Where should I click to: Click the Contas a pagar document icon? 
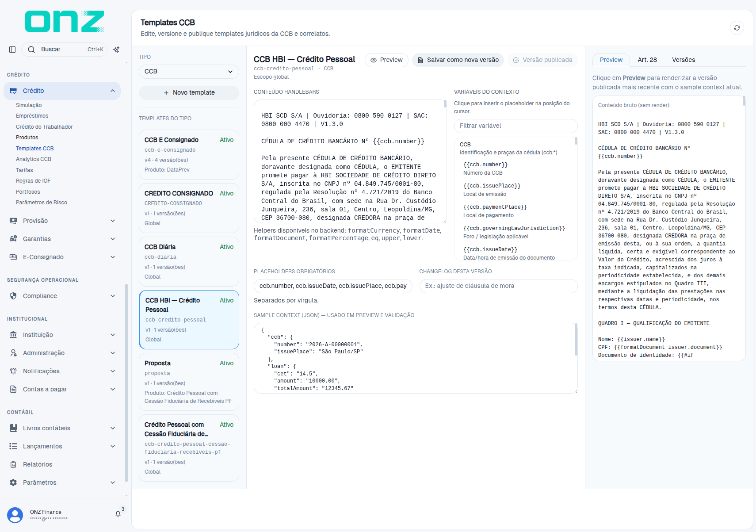(x=13, y=389)
